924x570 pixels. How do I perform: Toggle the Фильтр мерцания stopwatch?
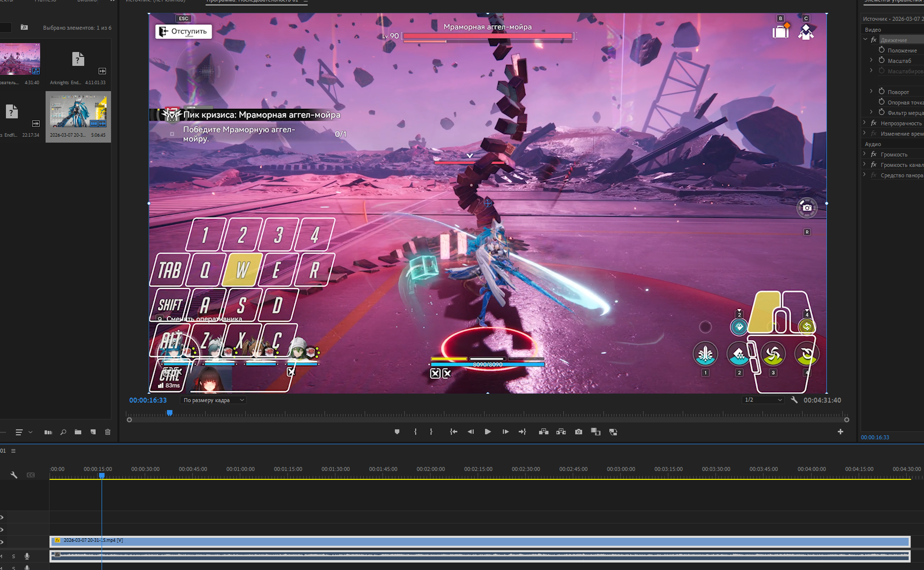(881, 112)
